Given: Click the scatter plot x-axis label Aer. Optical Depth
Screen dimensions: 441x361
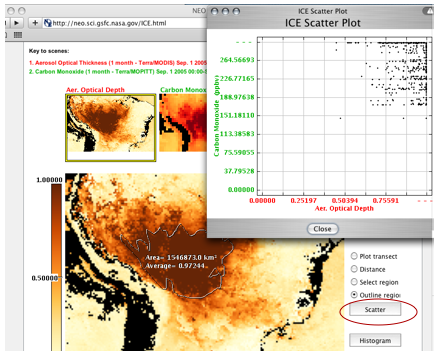Looking at the screenshot, I should [344, 208].
